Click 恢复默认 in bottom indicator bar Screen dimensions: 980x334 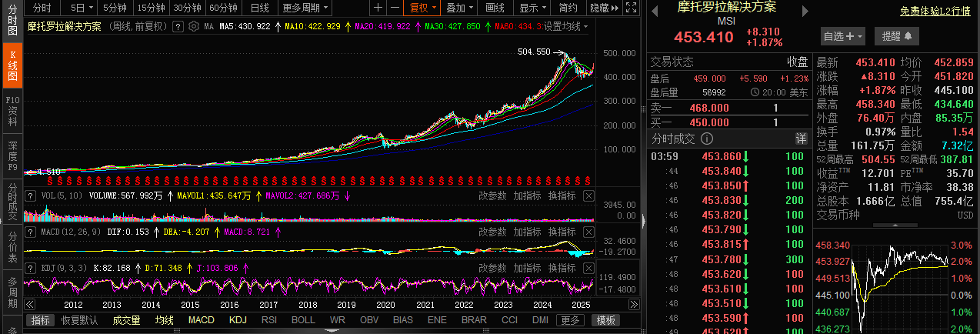tap(80, 320)
